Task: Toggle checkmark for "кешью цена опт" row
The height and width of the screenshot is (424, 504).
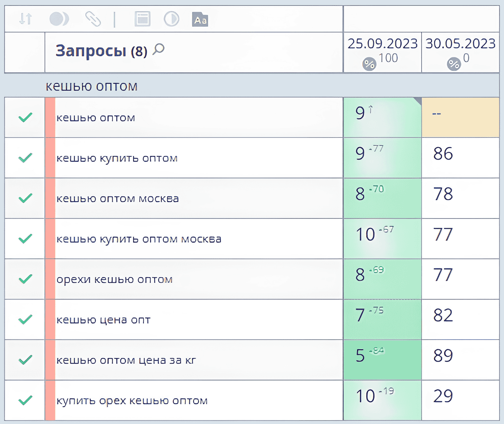Action: 25,319
